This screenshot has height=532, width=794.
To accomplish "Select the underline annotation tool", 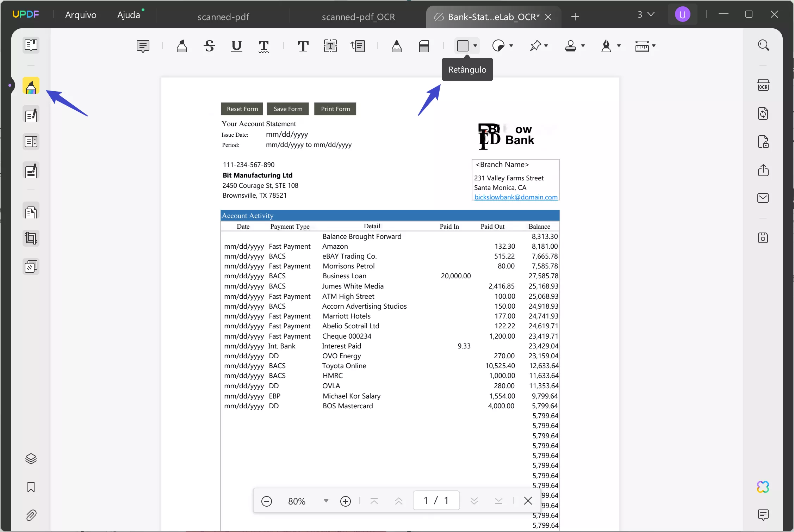I will tap(236, 46).
